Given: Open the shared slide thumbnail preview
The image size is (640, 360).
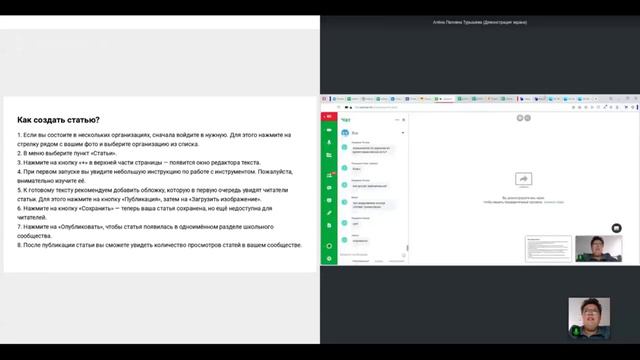Looking at the screenshot, I should pos(548,248).
